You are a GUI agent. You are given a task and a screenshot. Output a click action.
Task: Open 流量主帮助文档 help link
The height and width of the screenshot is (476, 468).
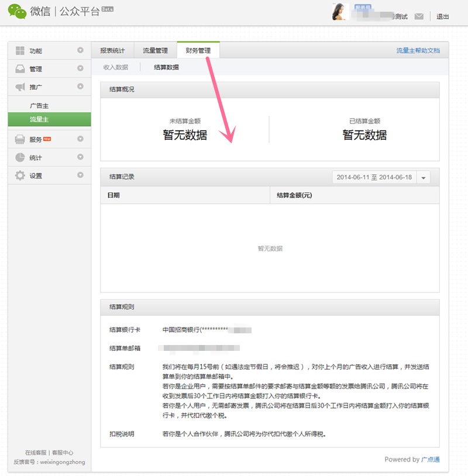pos(418,51)
